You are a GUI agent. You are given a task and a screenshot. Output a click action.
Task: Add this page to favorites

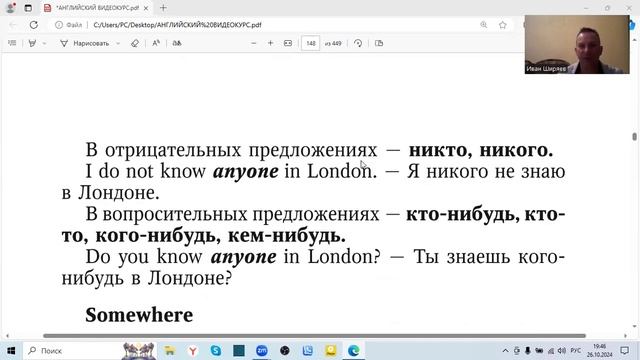[x=502, y=25]
